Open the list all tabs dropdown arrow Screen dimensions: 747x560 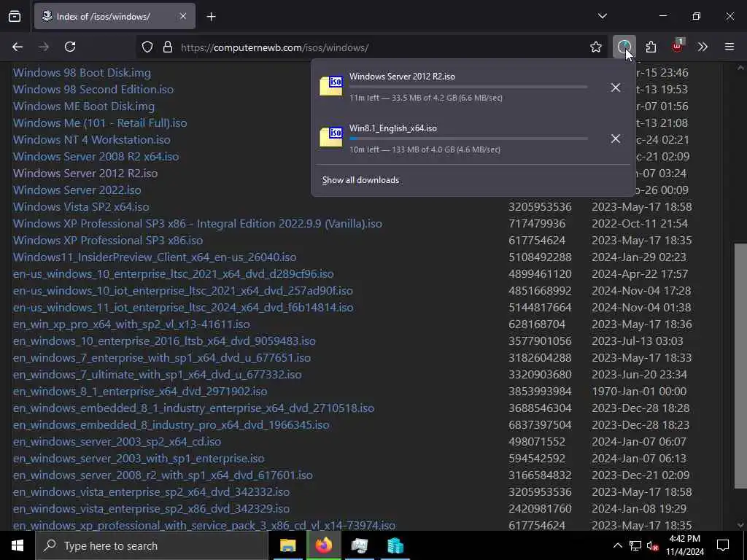coord(602,16)
